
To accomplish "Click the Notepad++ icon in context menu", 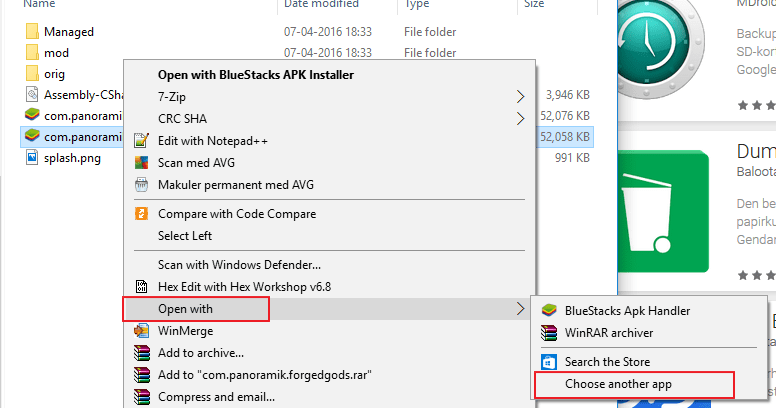I will coord(141,142).
